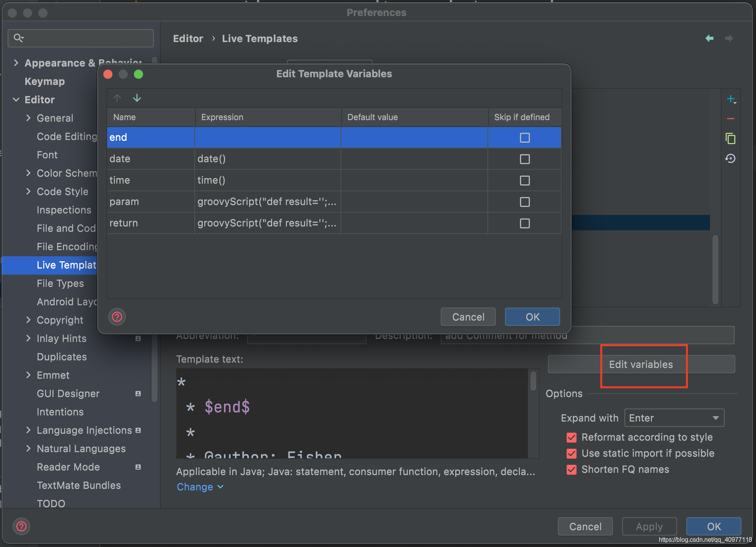
Task: Click the remove template minus icon
Action: [x=731, y=118]
